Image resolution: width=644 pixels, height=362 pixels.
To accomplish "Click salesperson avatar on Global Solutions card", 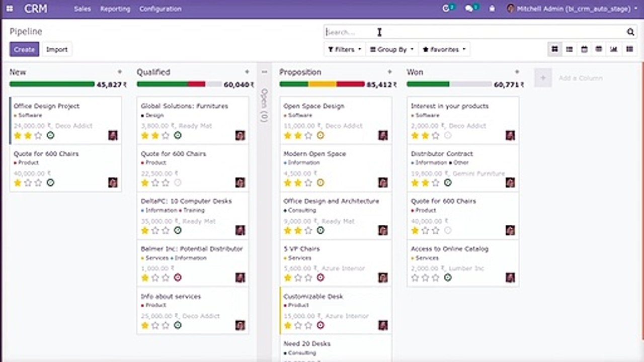I will pyautogui.click(x=240, y=135).
